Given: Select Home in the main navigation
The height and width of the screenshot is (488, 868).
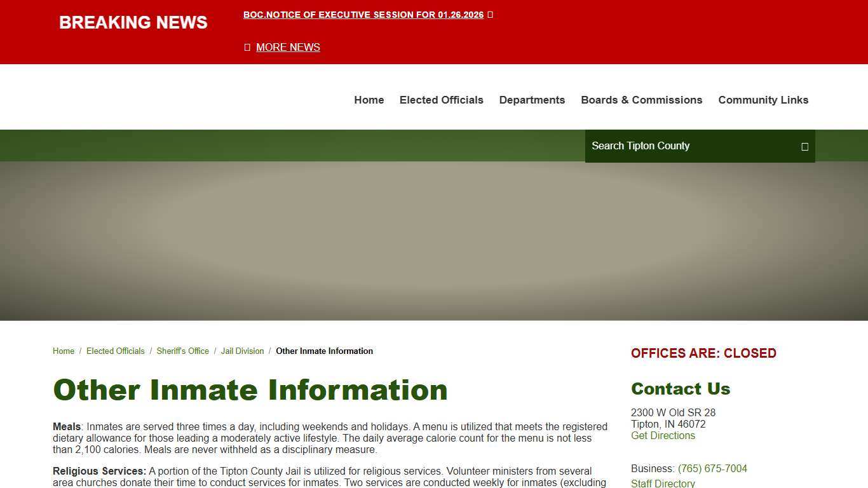Looking at the screenshot, I should pos(369,100).
